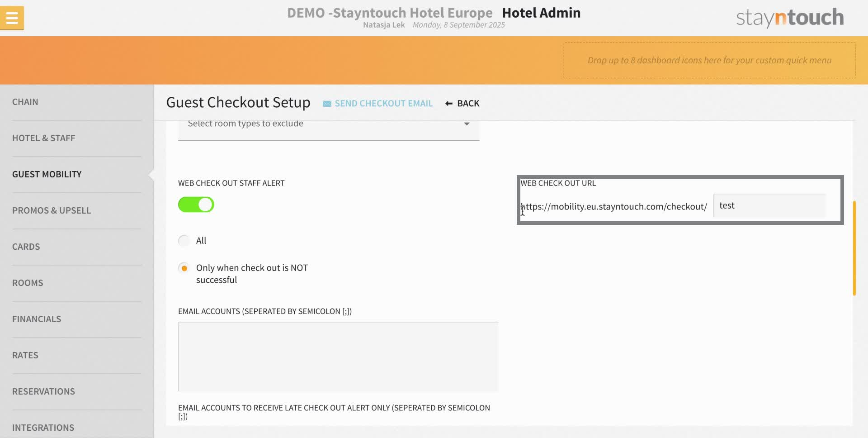Open HOTEL & STAFF settings
This screenshot has width=868, height=438.
tap(44, 138)
